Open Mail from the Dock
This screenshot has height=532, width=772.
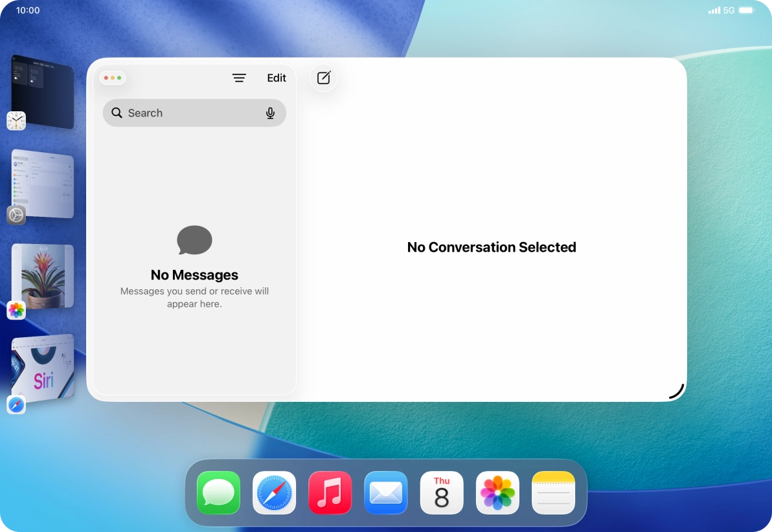(x=386, y=493)
